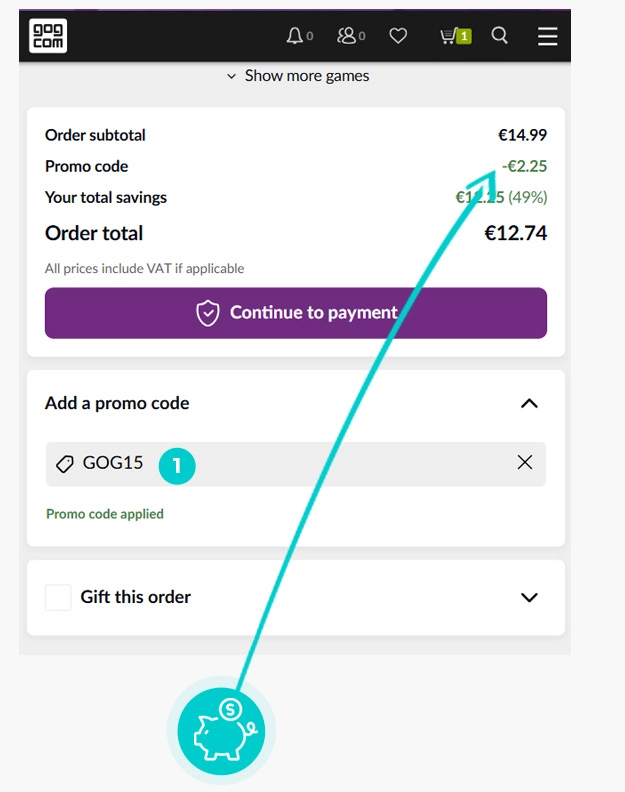Open the wishlist heart icon
Image resolution: width=625 pixels, height=792 pixels.
click(398, 36)
